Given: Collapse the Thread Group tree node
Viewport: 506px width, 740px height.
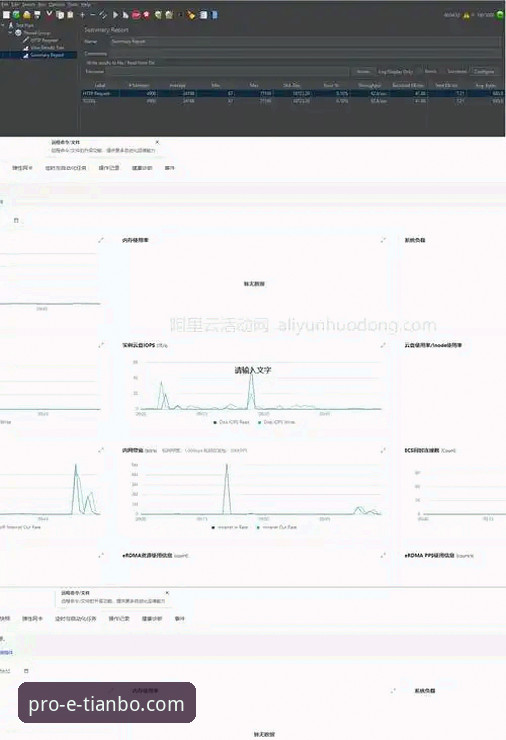Looking at the screenshot, I should [10, 33].
